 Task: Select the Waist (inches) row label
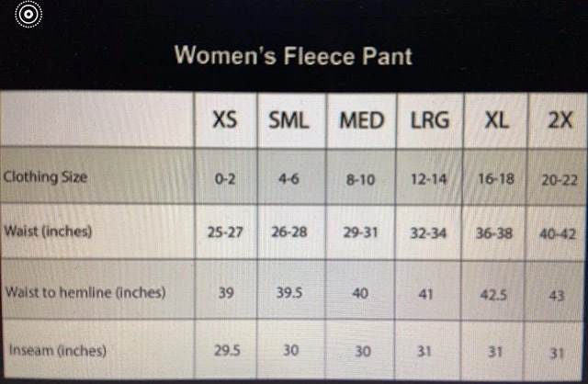click(49, 232)
